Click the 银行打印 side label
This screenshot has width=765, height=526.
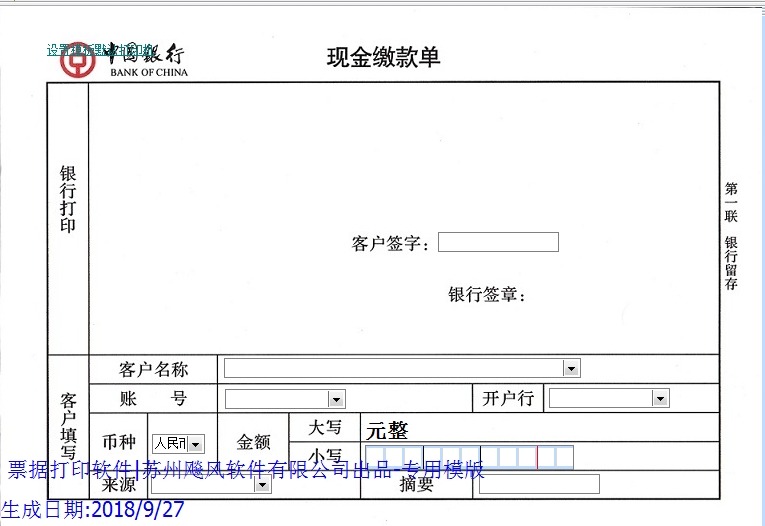[68, 200]
